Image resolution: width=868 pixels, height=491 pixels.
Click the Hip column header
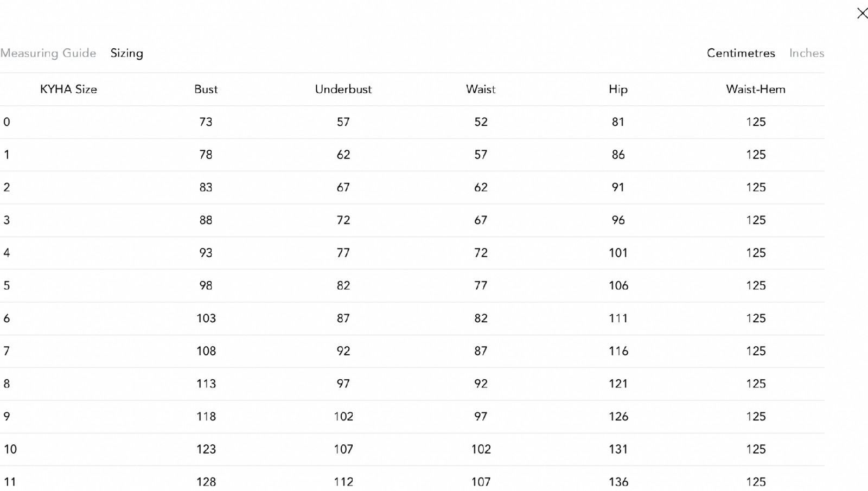click(618, 90)
